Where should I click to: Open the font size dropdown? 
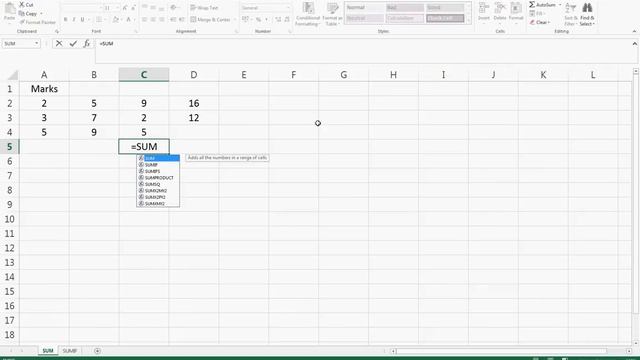(118, 8)
